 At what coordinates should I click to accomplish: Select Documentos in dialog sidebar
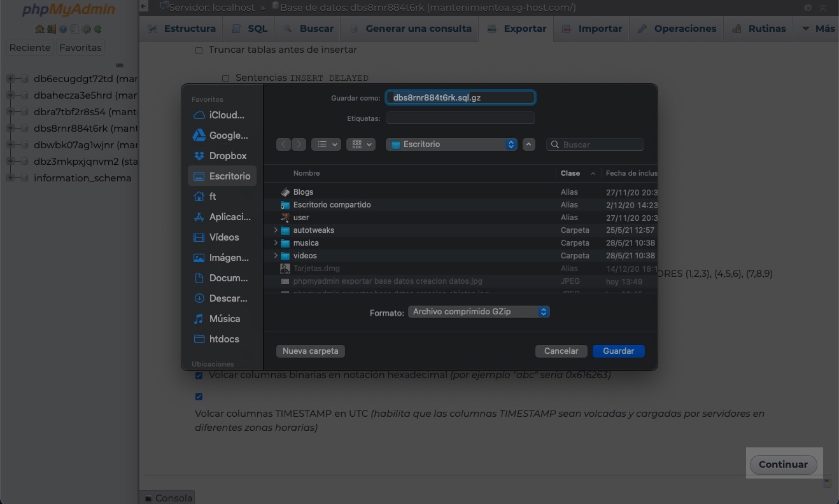[x=222, y=278]
